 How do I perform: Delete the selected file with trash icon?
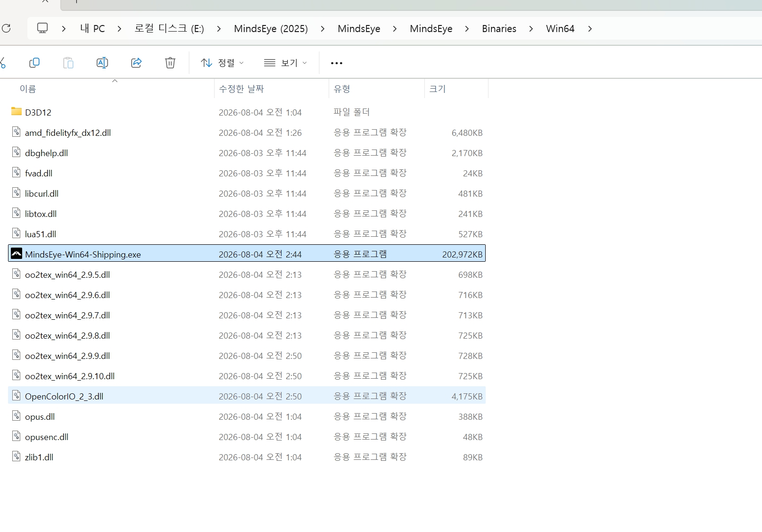170,63
